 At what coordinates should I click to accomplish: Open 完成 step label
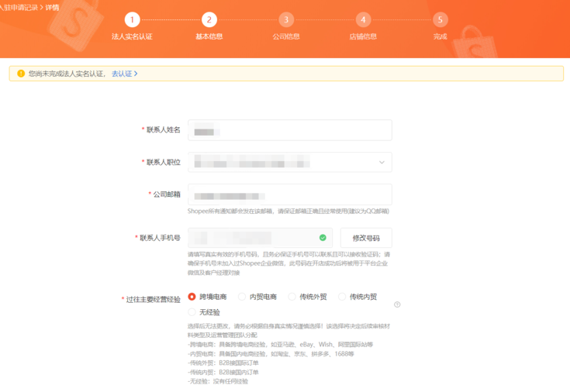(440, 36)
